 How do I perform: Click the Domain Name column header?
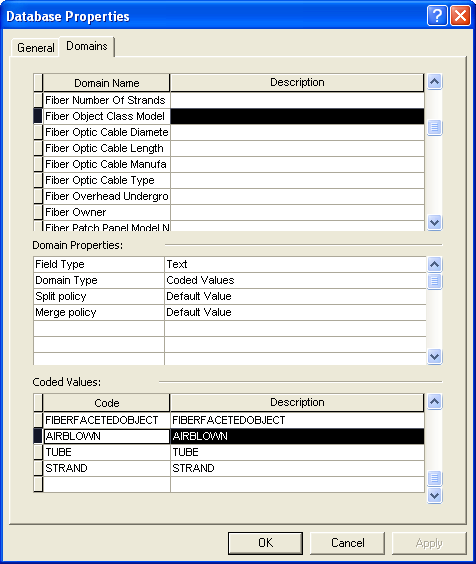coord(106,83)
